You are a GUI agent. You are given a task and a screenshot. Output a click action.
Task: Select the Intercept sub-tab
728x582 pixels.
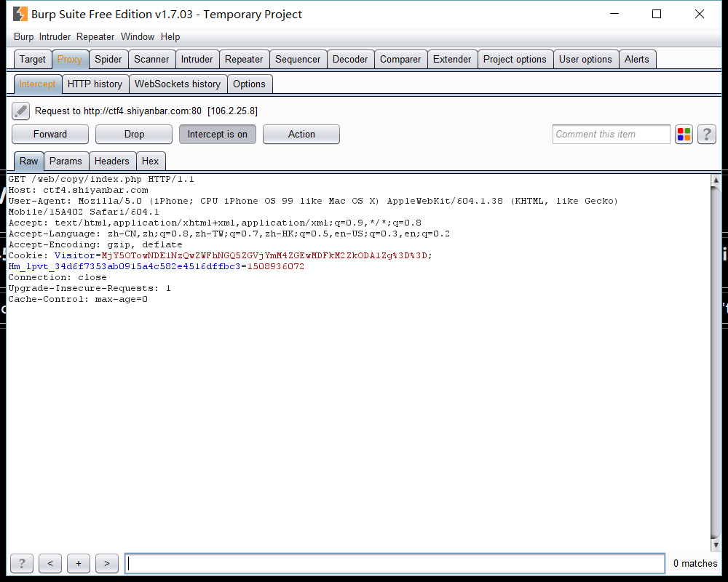(x=37, y=84)
